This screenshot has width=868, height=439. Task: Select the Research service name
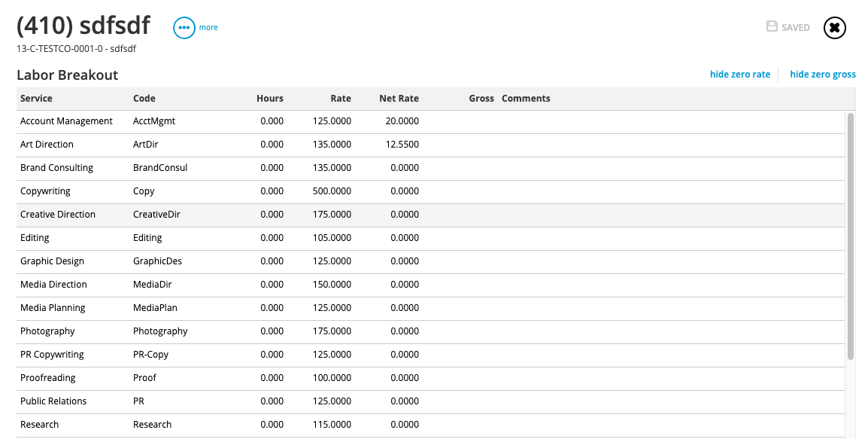40,424
